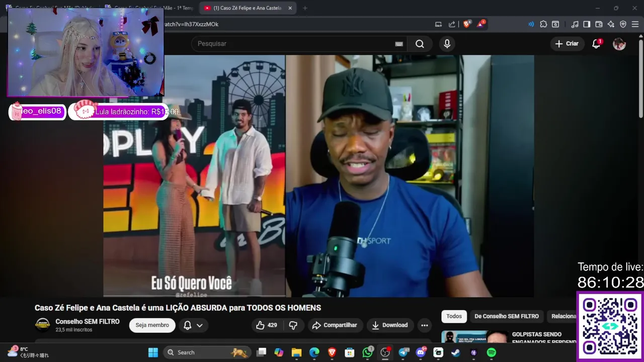Open the Leo AI sparkle icon
Image resolution: width=644 pixels, height=362 pixels.
611,24
